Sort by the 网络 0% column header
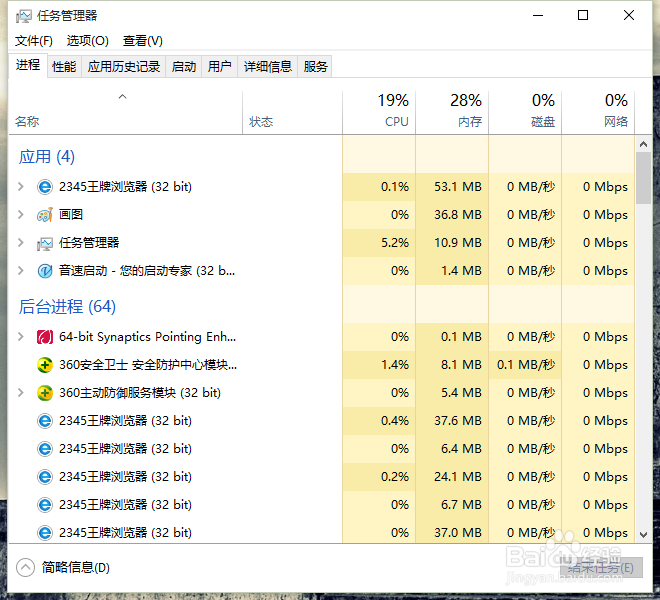 point(599,113)
